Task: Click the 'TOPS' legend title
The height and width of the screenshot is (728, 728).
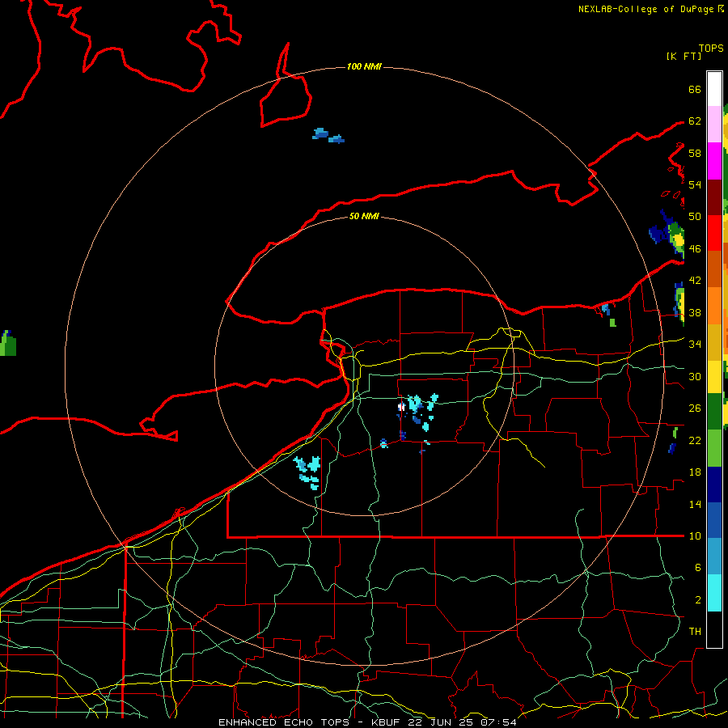Action: [x=711, y=49]
